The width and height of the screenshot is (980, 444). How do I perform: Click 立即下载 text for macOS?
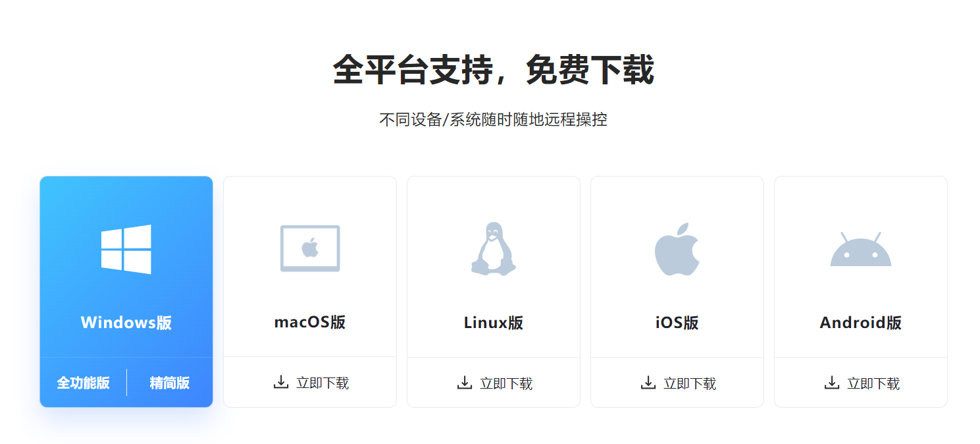coord(322,383)
